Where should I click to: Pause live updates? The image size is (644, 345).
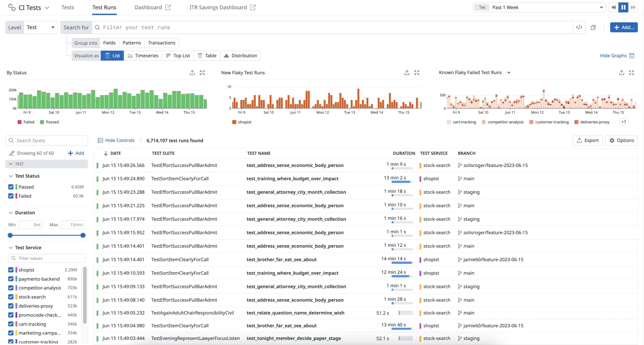[x=623, y=7]
